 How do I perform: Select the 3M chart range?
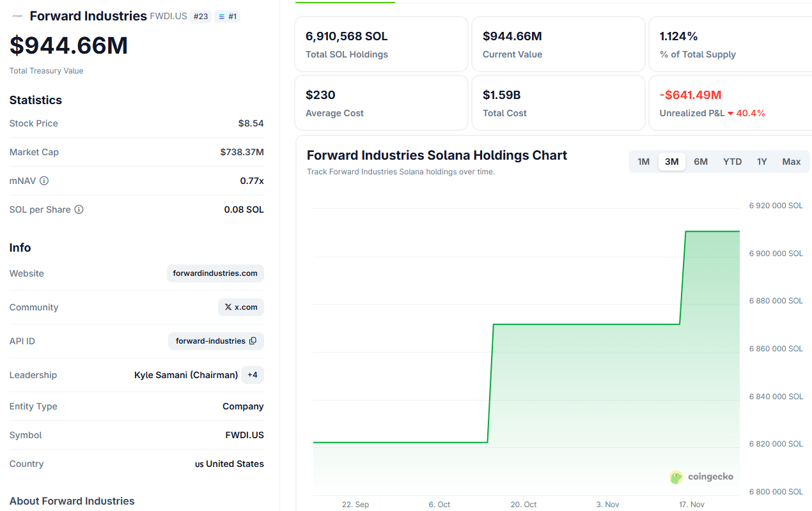click(671, 162)
